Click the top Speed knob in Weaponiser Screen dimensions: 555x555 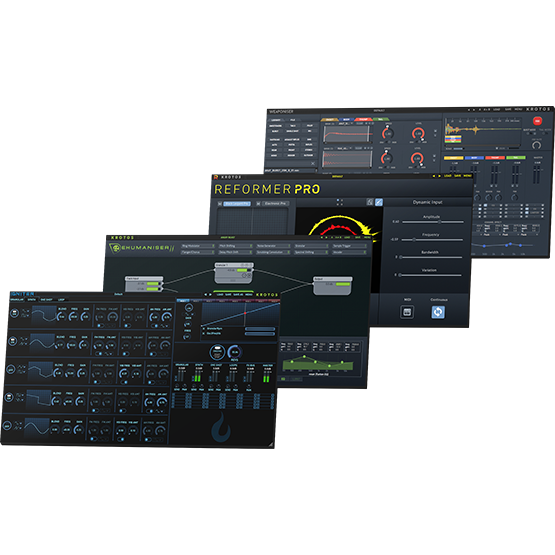pyautogui.click(x=387, y=134)
